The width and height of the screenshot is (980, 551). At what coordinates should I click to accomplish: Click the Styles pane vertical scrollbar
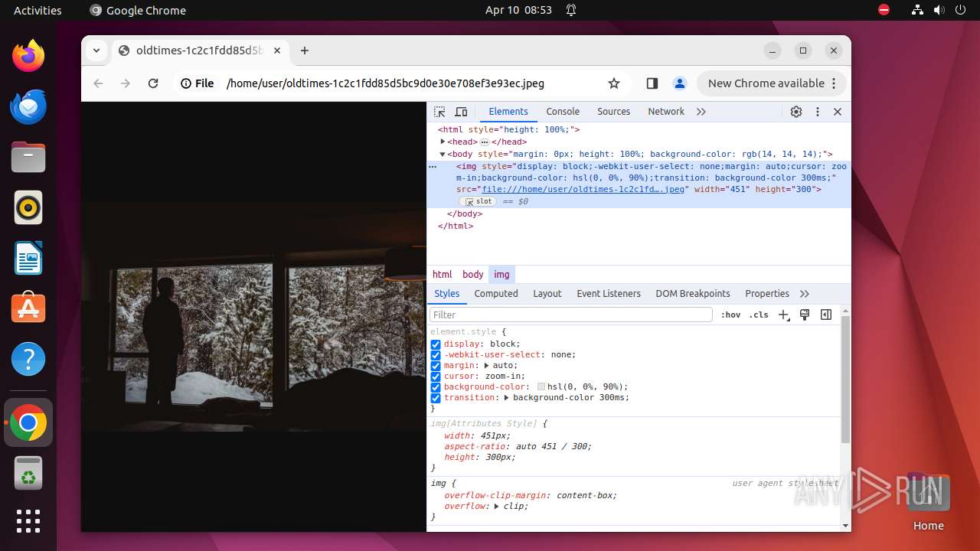coord(845,379)
